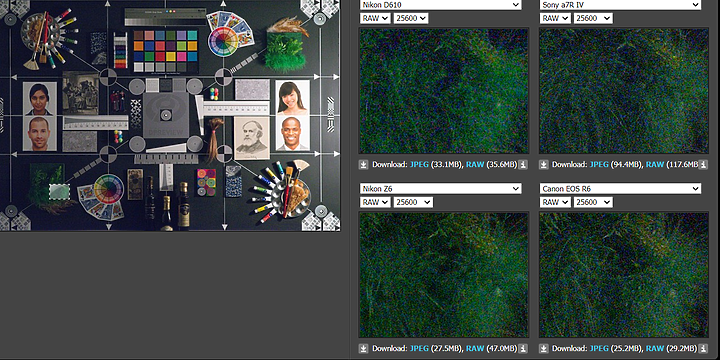Open the Canon EOS R6 camera dropdown

click(620, 188)
